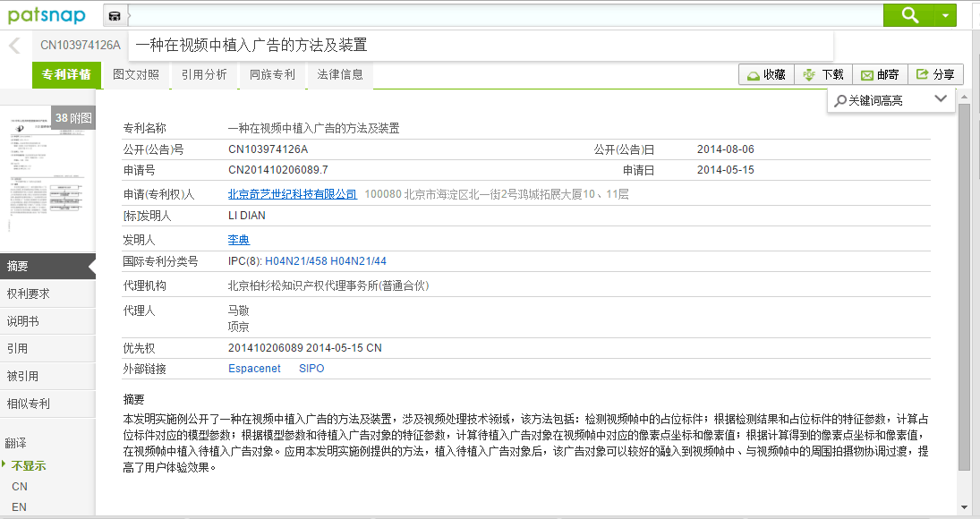
Task: Click the 38 附图 badge
Action: pos(73,118)
